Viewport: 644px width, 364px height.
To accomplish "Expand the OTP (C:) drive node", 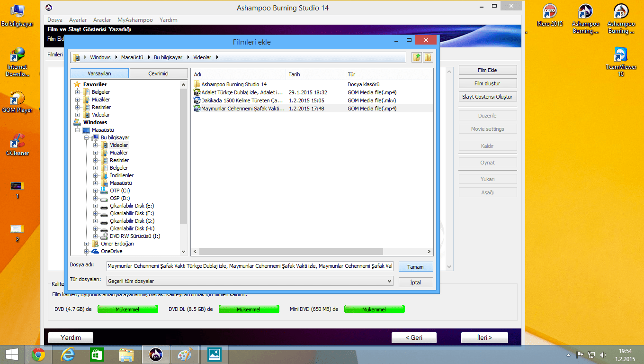I will (96, 191).
